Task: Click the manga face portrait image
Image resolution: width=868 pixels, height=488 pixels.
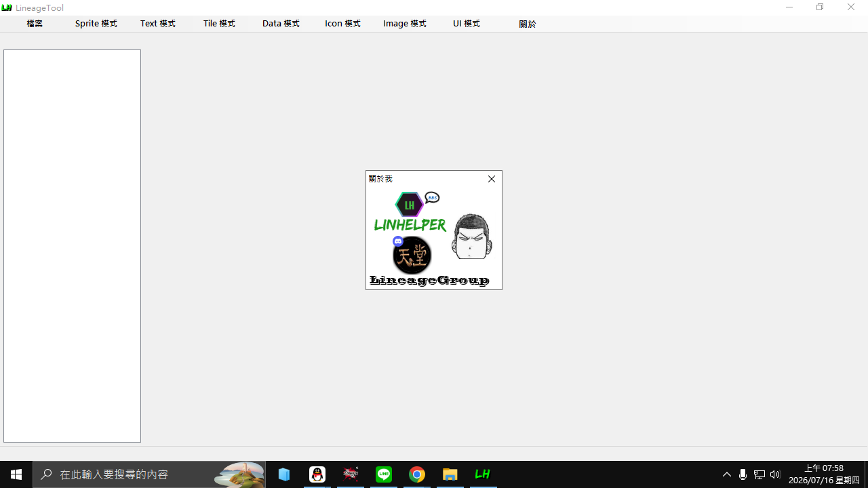Action: [x=471, y=237]
